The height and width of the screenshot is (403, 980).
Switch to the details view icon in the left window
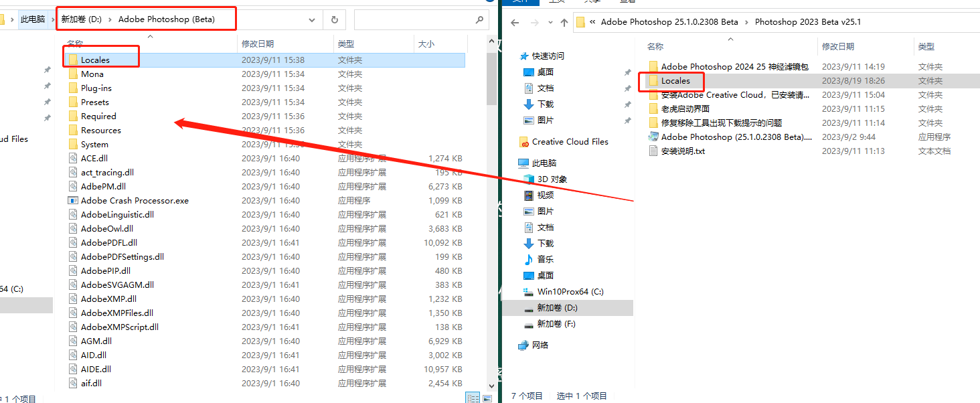coord(473,398)
